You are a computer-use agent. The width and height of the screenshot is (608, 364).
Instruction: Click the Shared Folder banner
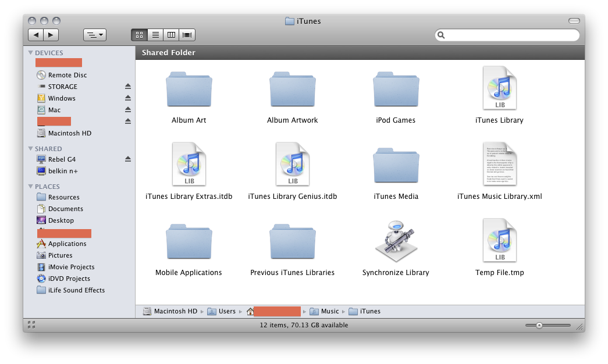click(x=360, y=53)
